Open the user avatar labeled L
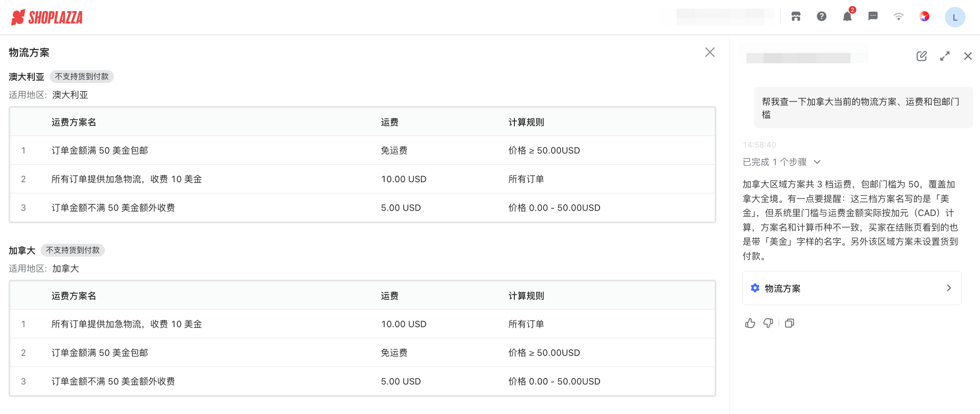Viewport: 980px width, 414px height. [955, 18]
